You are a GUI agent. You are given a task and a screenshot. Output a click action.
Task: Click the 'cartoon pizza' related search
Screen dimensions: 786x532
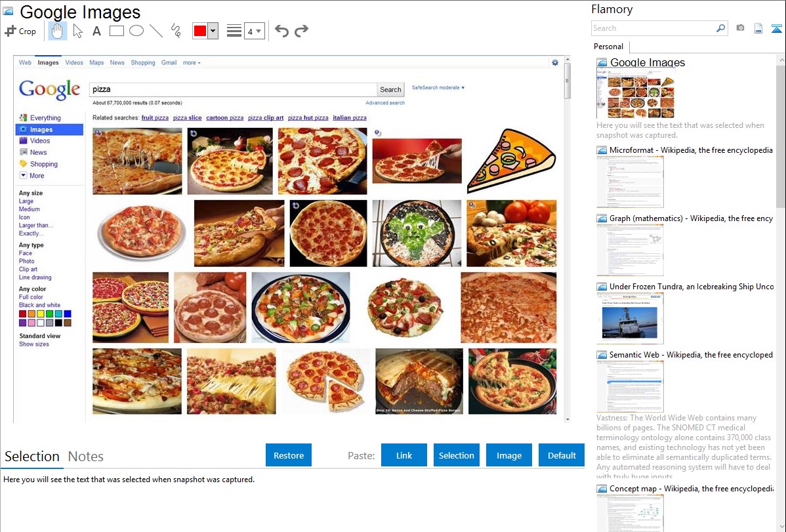[224, 118]
